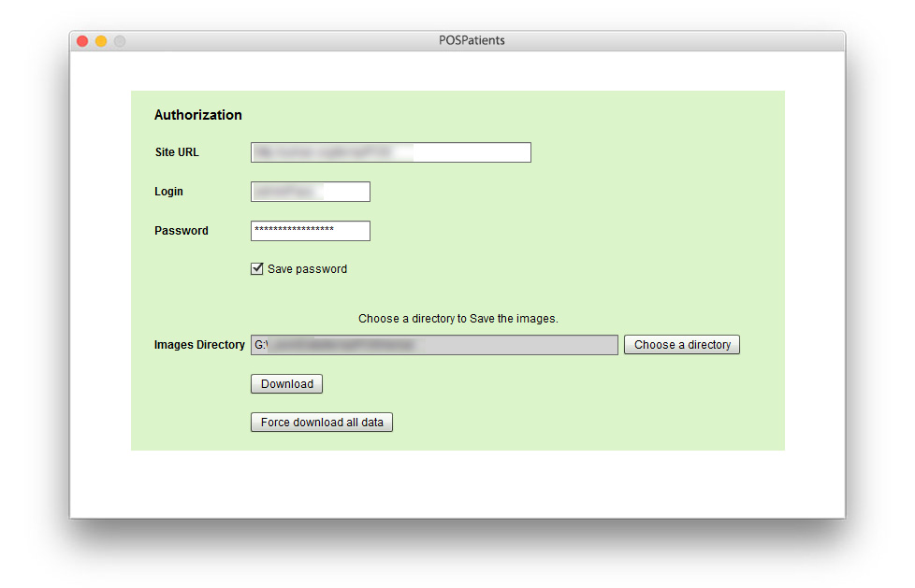Click the "Choose a directory to Save" hint text
The image size is (915, 588).
coord(457,319)
